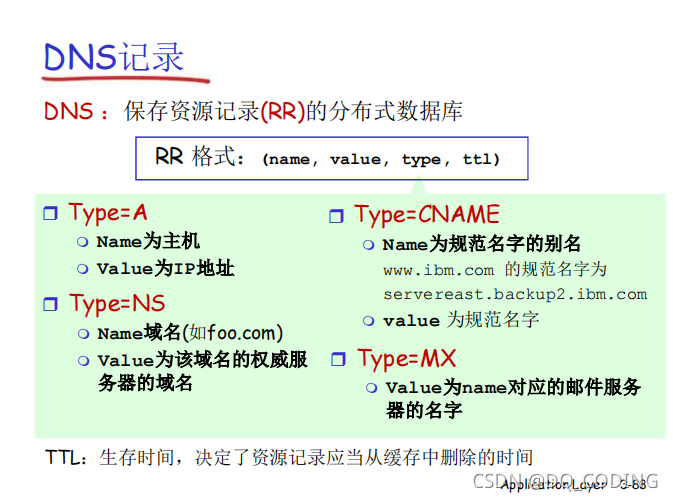Click the circle bullet next to "value 为规范名字"

(x=368, y=321)
